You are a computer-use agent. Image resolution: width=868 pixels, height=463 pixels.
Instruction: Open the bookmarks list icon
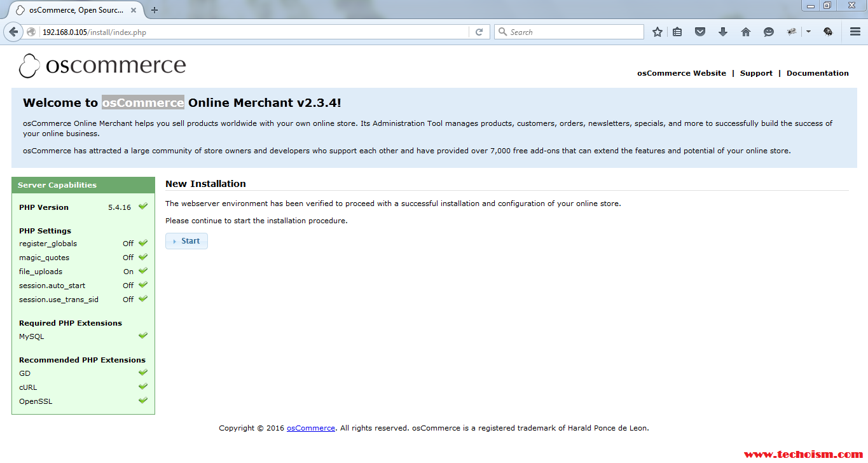pos(677,32)
